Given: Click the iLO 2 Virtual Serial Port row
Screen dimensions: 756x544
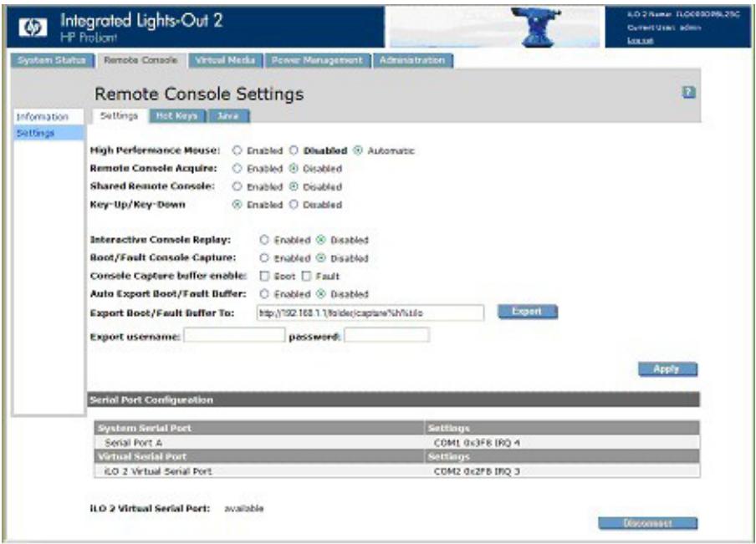Looking at the screenshot, I should pyautogui.click(x=396, y=470).
